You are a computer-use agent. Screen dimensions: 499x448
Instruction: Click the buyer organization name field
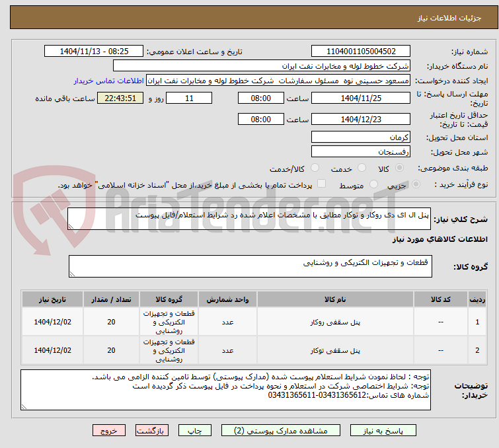tap(262, 66)
